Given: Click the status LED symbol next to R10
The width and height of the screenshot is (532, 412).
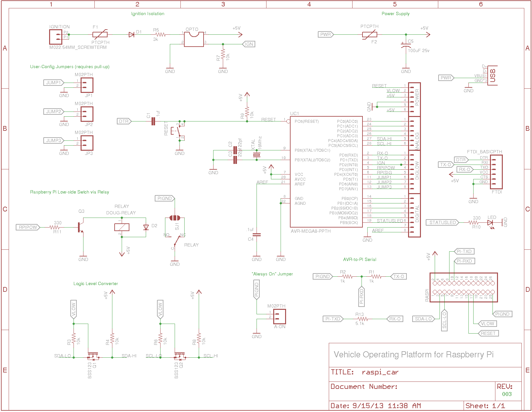Looking at the screenshot, I should (x=490, y=222).
